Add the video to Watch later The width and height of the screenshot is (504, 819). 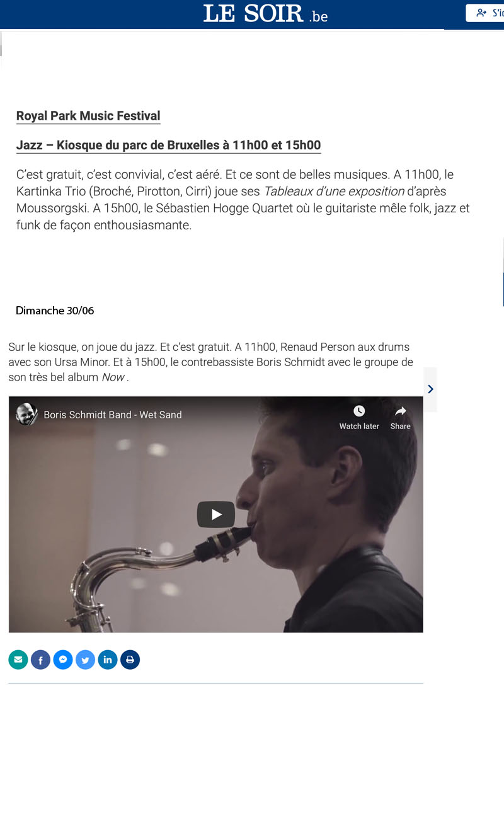point(359,418)
